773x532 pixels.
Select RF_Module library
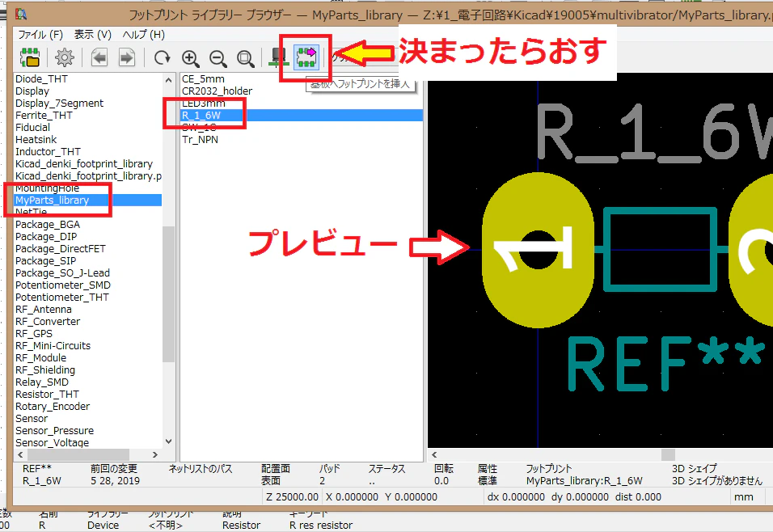(x=40, y=358)
